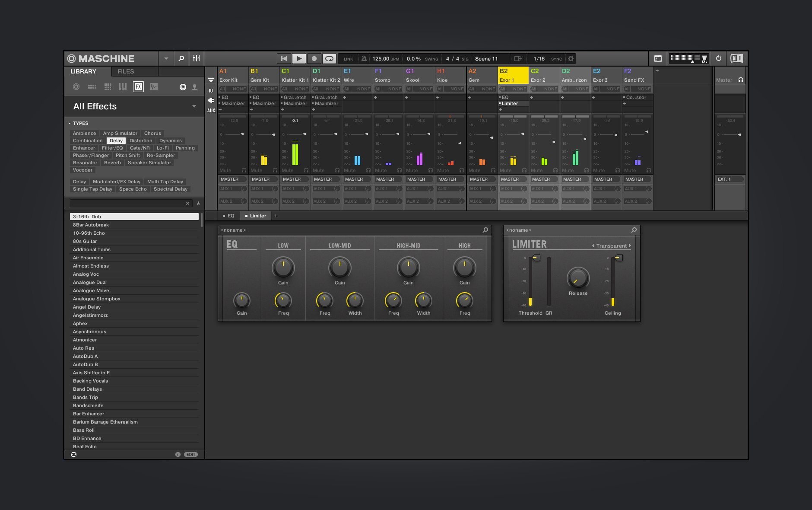Screen dimensions: 812x510
Task: Open the mixer view icon in header
Action: [x=197, y=59]
